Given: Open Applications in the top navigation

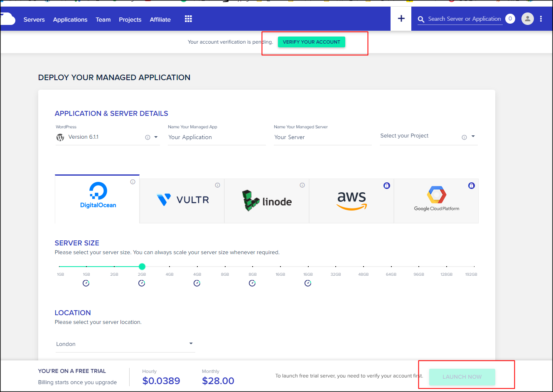Looking at the screenshot, I should click(70, 20).
